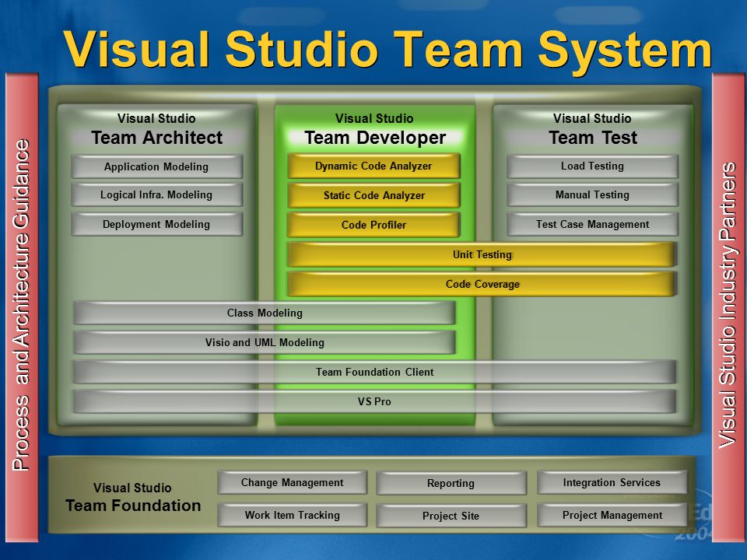Click the Team Foundation heading
The image size is (747, 560).
click(x=133, y=506)
